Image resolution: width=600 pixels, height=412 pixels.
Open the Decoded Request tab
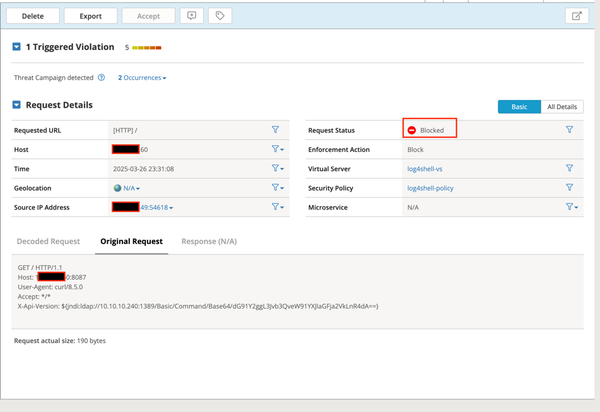click(x=49, y=242)
